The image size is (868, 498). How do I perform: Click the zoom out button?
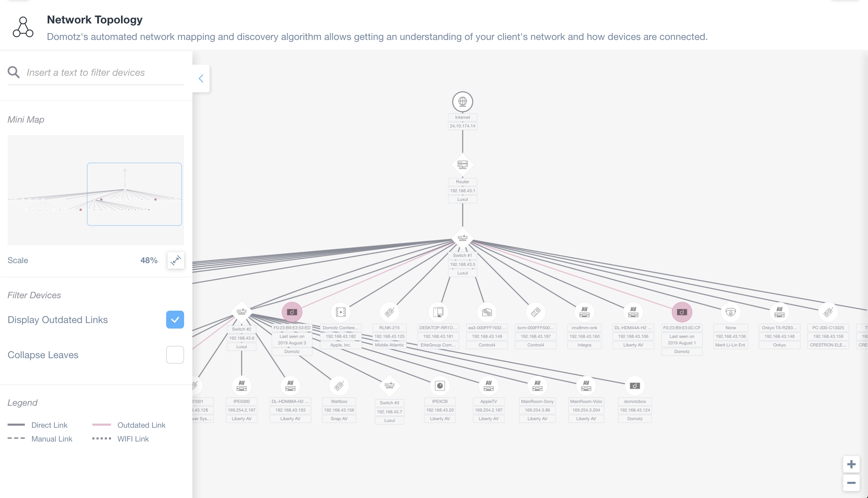851,483
